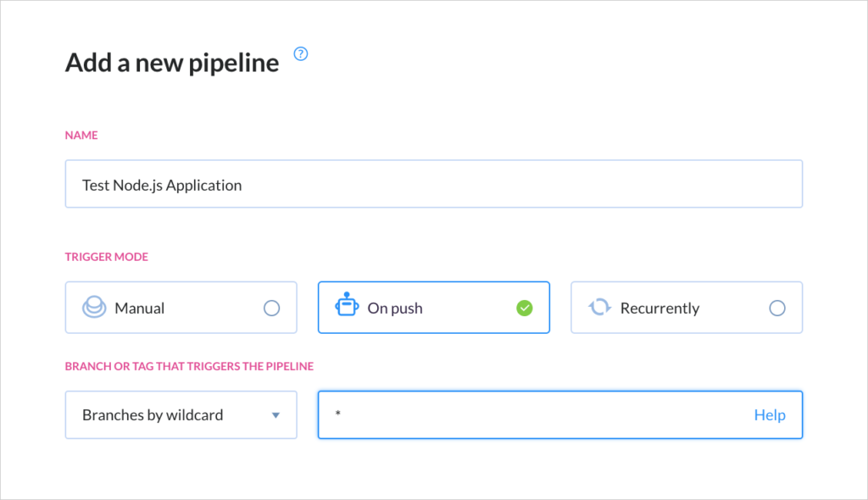This screenshot has height=500, width=868.
Task: Click the 'Add a new pipeline' heading
Action: 172,63
